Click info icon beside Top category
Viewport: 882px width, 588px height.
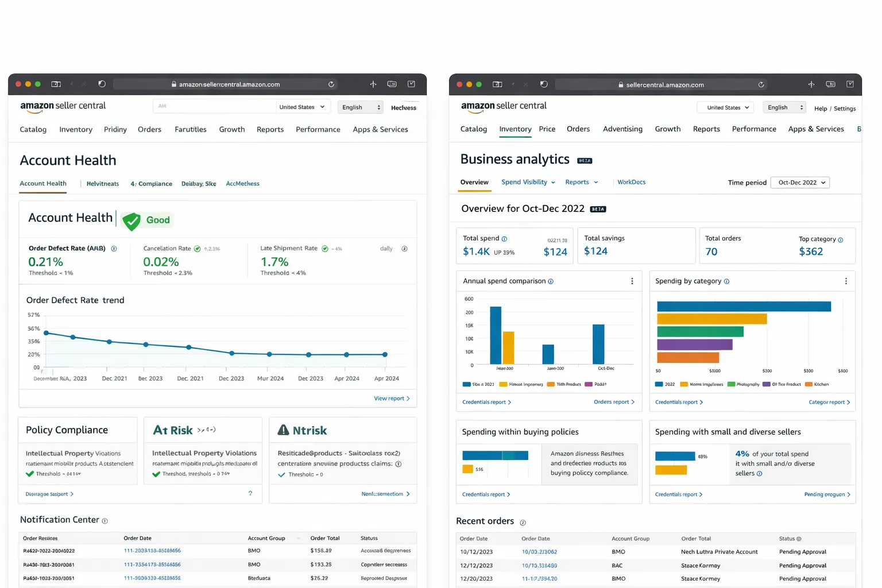point(840,240)
